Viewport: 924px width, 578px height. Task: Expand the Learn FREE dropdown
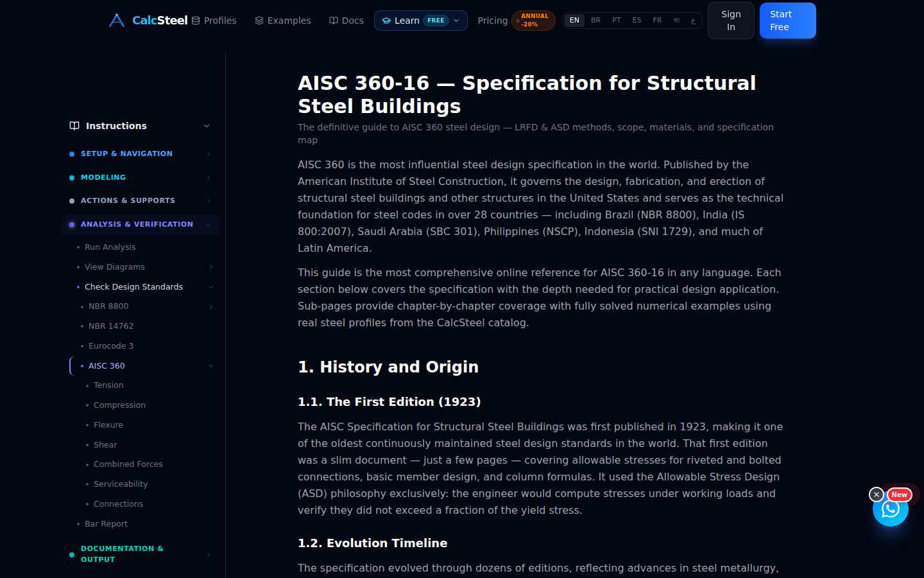click(421, 21)
